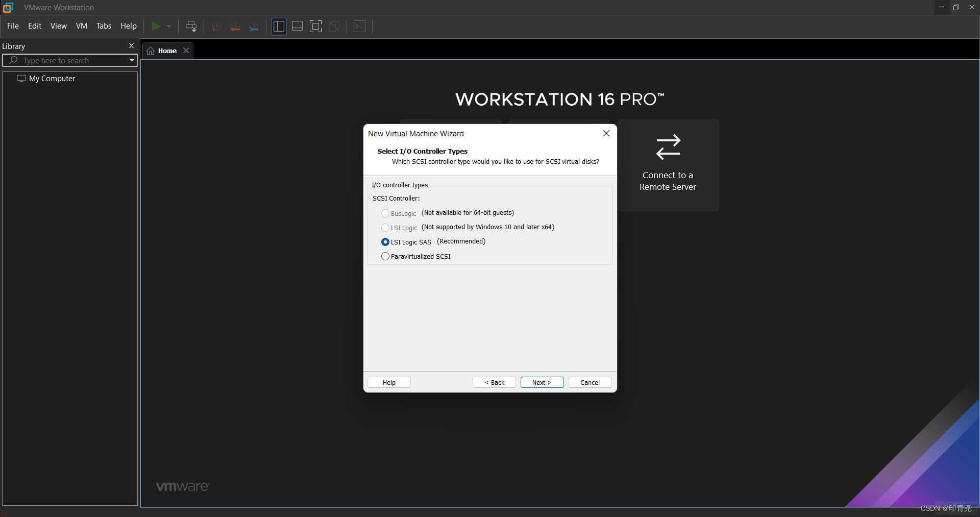Switch to the Home tab
The height and width of the screenshot is (517, 980).
tap(167, 51)
